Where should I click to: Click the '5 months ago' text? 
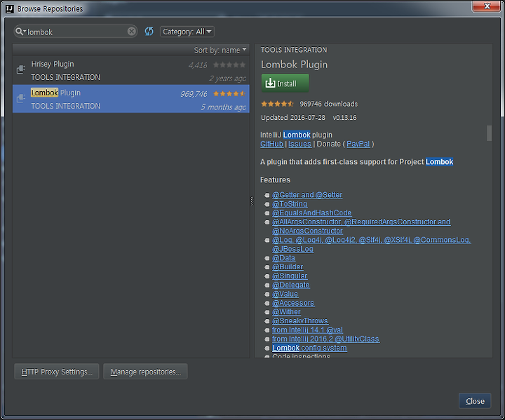point(223,107)
